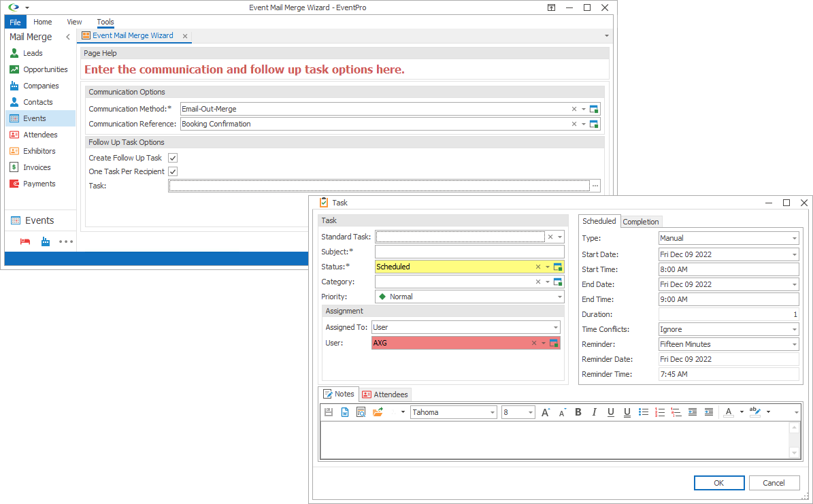The image size is (813, 504).
Task: Click the increase indent icon
Action: click(x=709, y=412)
